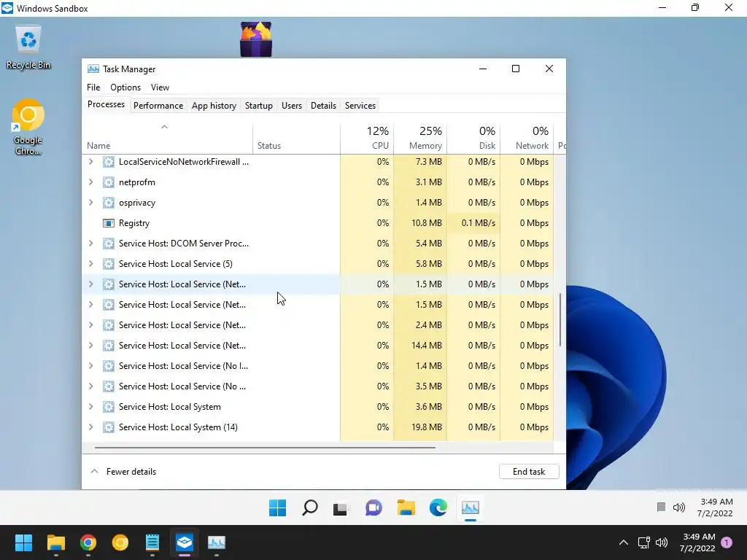Switch to the App history tab

coord(214,105)
